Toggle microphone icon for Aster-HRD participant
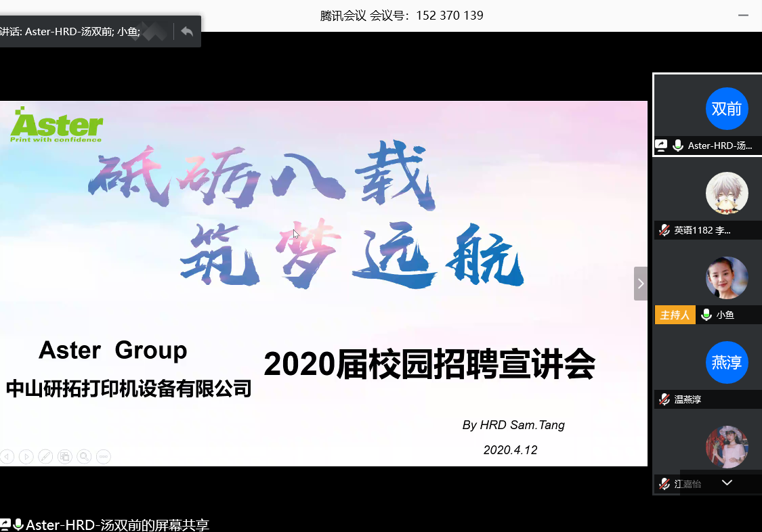Screen dimensions: 762x532 (x=677, y=146)
